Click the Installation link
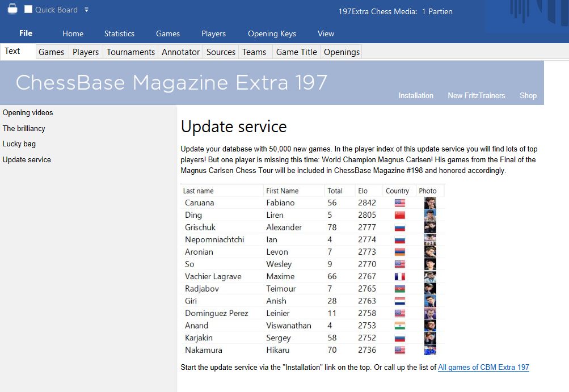Viewport: 569px width, 392px height. pyautogui.click(x=416, y=95)
